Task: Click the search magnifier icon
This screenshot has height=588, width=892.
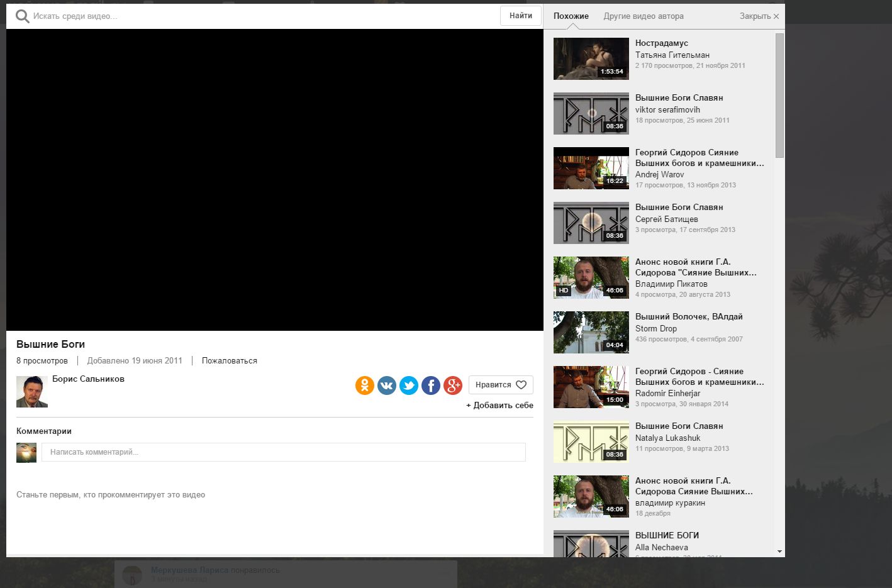Action: point(22,16)
